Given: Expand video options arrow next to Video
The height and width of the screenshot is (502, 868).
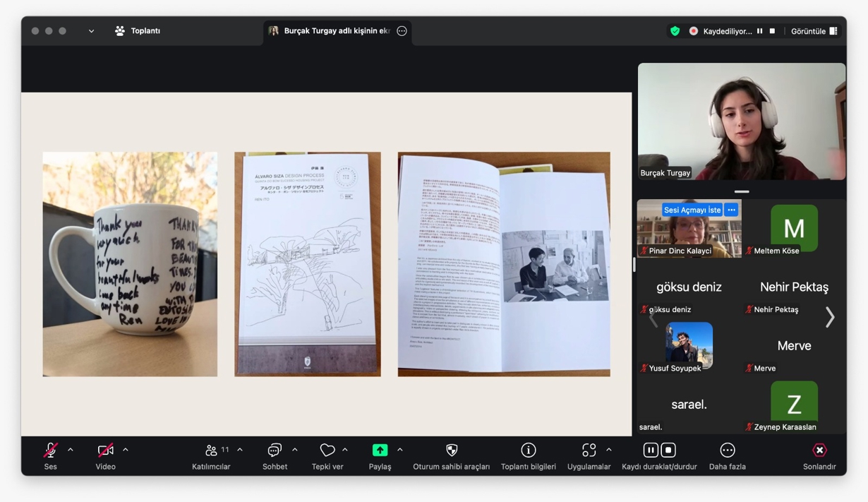Looking at the screenshot, I should (126, 450).
